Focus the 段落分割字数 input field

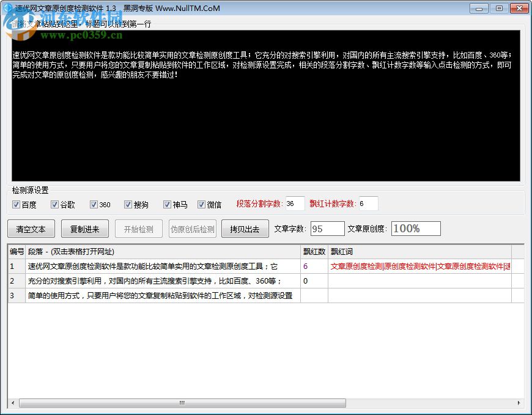click(x=295, y=204)
